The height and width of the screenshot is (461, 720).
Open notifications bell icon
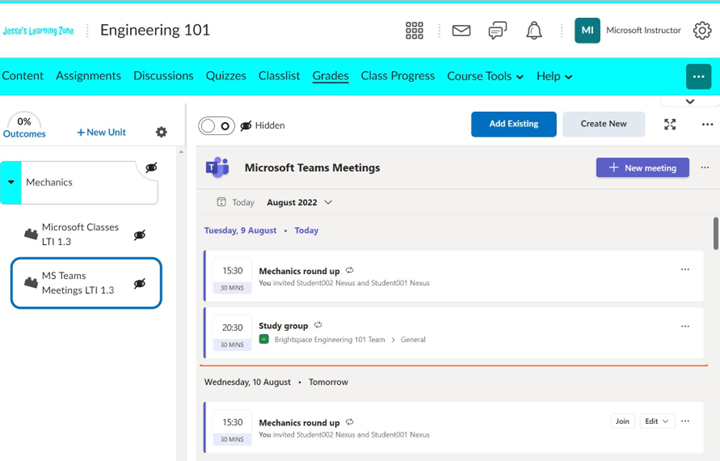tap(534, 31)
